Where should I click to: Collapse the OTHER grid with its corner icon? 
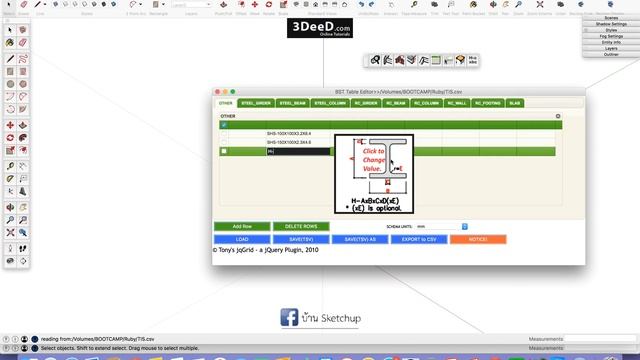click(x=558, y=116)
